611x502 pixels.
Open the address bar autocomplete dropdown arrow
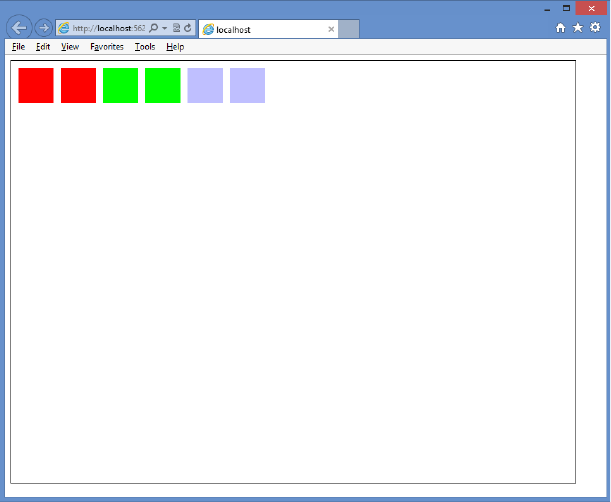164,28
